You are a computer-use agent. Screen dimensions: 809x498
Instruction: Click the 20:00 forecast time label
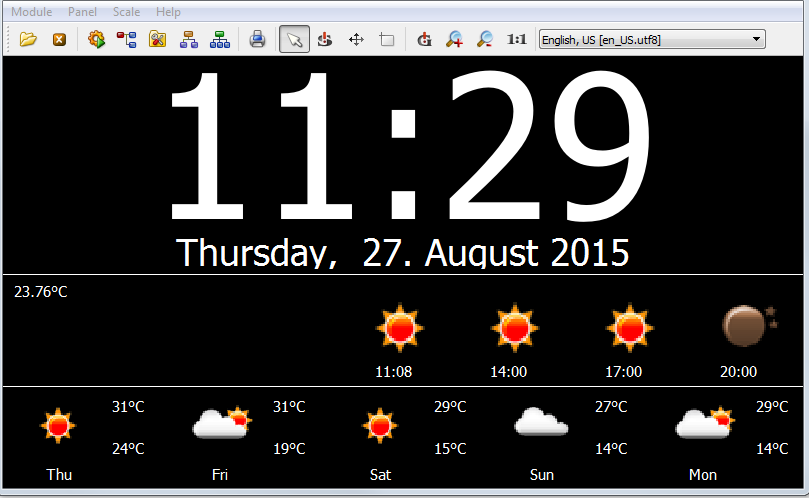pos(739,372)
